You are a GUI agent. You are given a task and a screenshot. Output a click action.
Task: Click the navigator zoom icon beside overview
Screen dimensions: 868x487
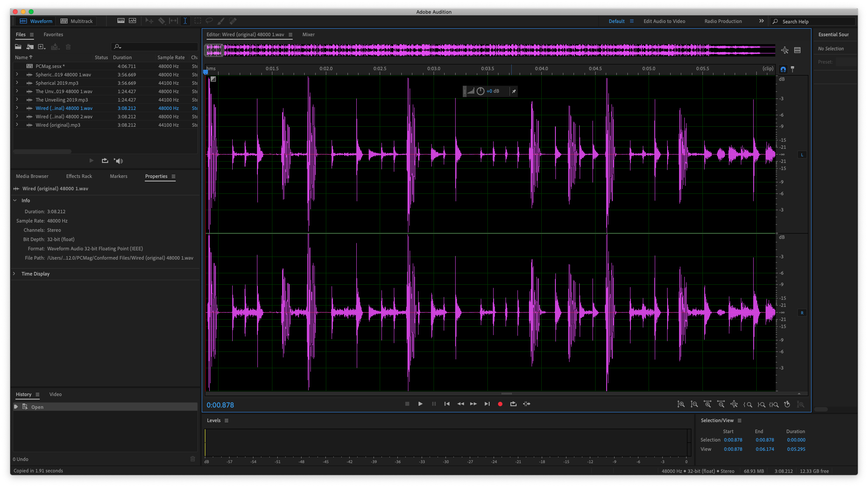(x=785, y=50)
